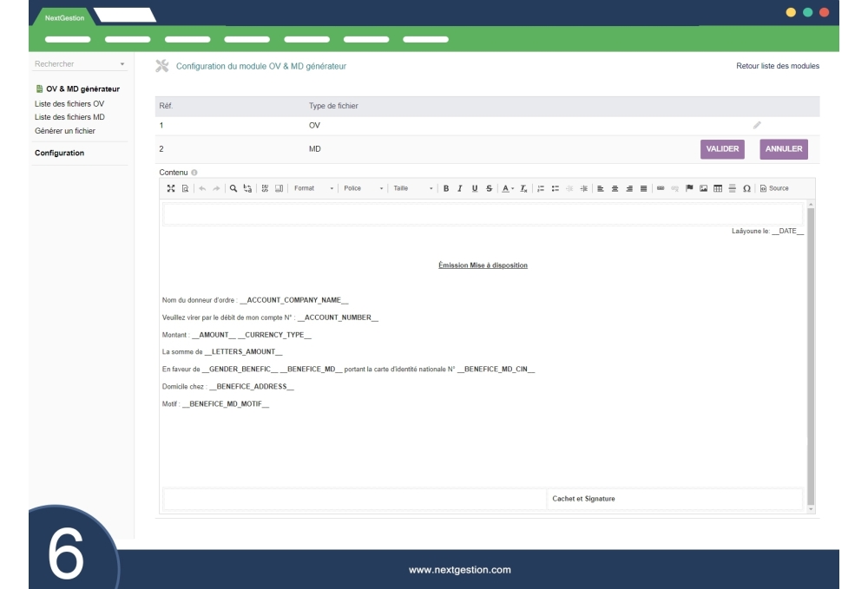868x589 pixels.
Task: Click the Find magnifier icon in toolbar
Action: coord(233,188)
